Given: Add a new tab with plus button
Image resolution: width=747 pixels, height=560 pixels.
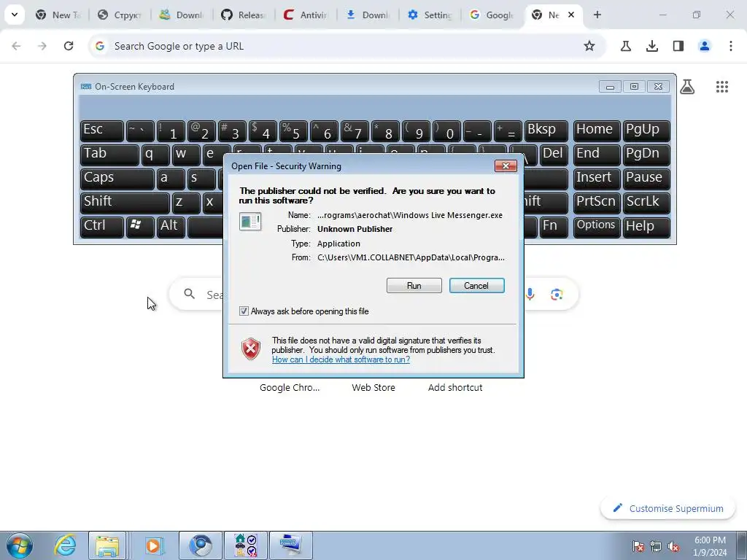Looking at the screenshot, I should pyautogui.click(x=597, y=15).
